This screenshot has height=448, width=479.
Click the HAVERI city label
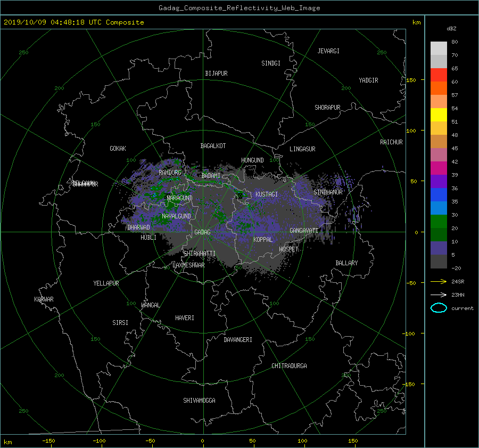click(x=185, y=318)
